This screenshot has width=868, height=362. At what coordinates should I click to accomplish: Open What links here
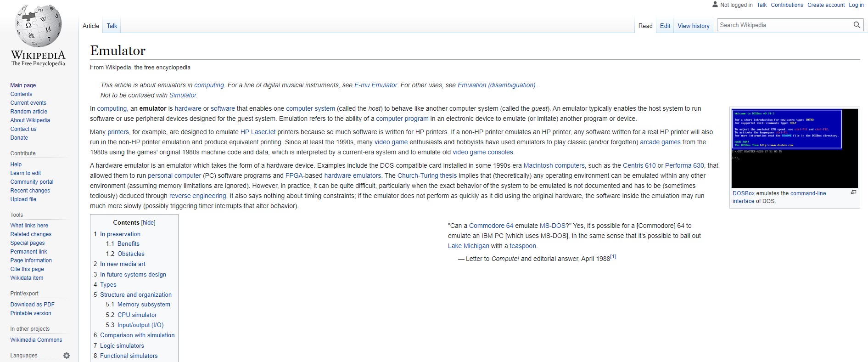(29, 226)
